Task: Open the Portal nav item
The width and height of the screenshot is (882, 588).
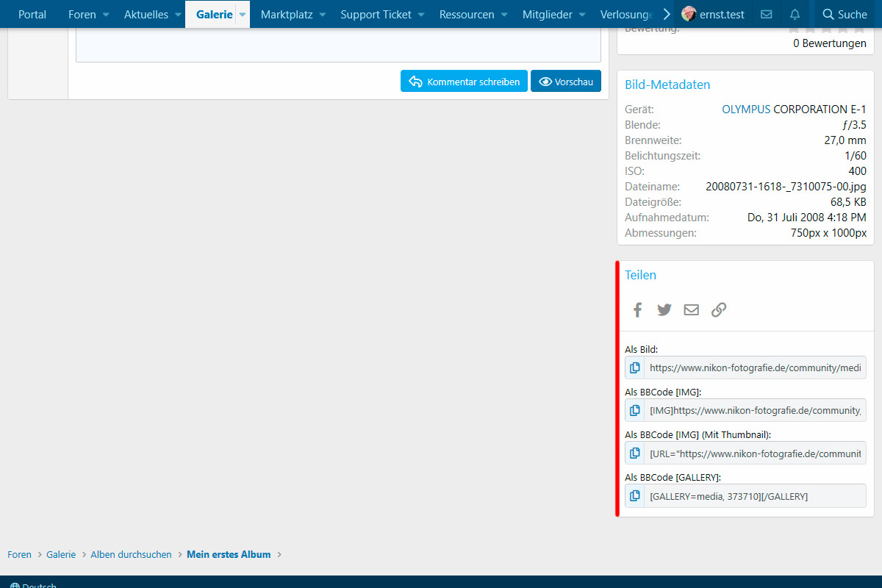Action: click(32, 14)
